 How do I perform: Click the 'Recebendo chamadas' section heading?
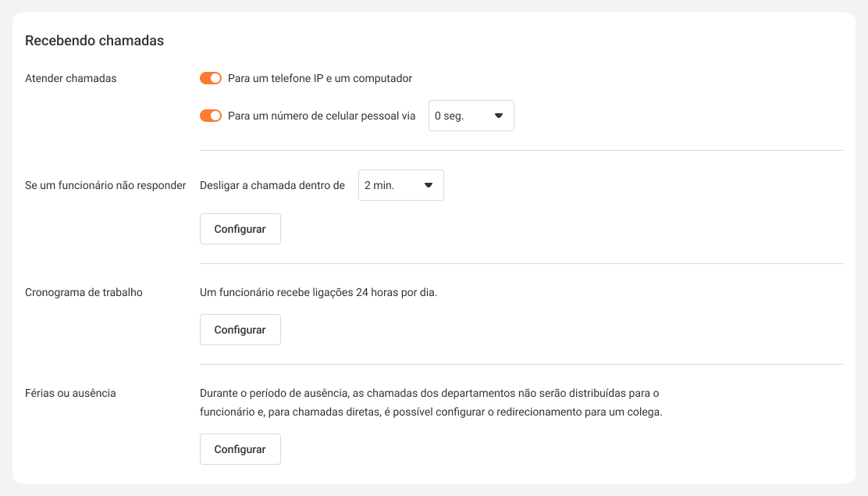pyautogui.click(x=94, y=41)
